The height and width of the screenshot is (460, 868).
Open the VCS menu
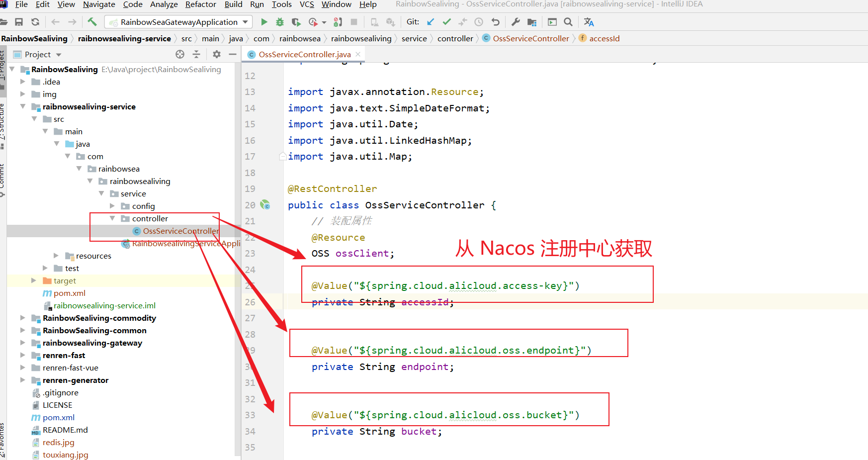pyautogui.click(x=307, y=4)
